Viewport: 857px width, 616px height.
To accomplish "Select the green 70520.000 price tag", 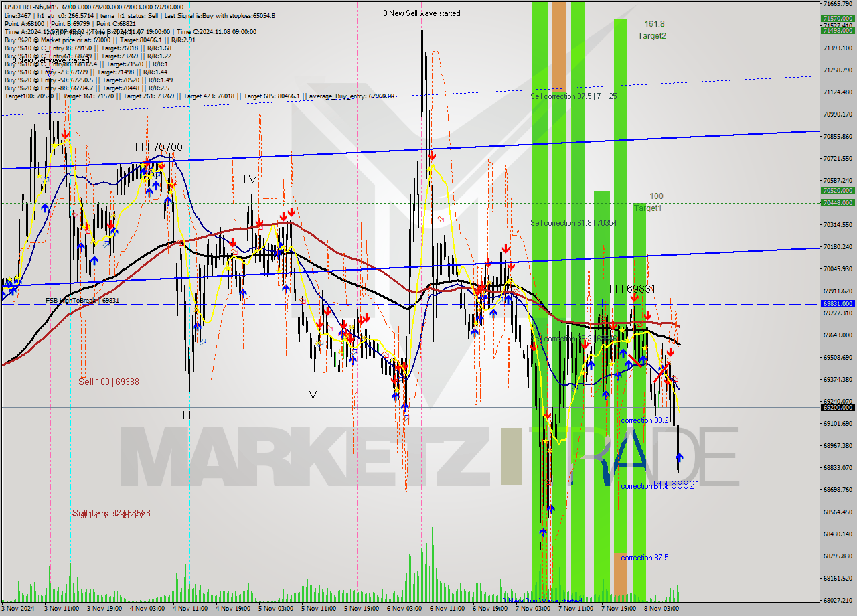I will 838,190.
